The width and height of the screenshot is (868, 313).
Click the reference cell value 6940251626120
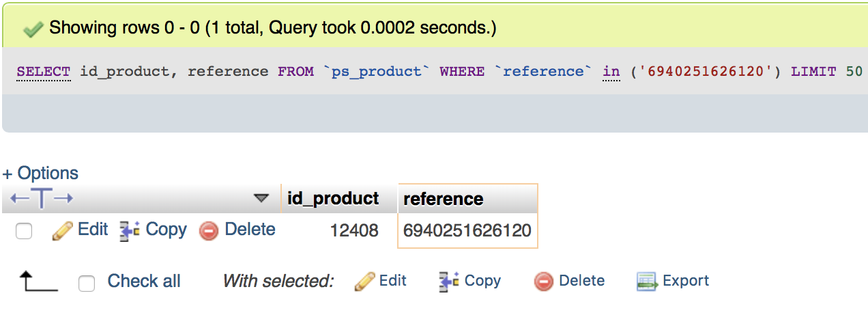click(467, 231)
